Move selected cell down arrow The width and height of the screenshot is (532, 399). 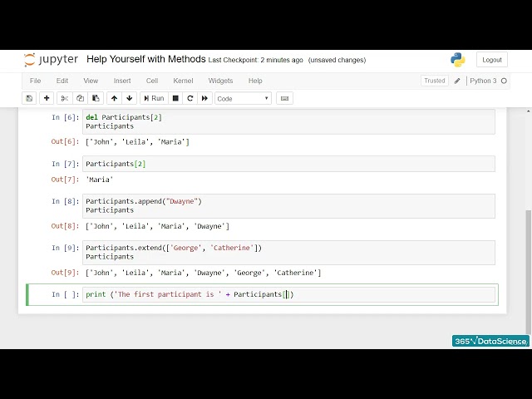click(x=130, y=98)
